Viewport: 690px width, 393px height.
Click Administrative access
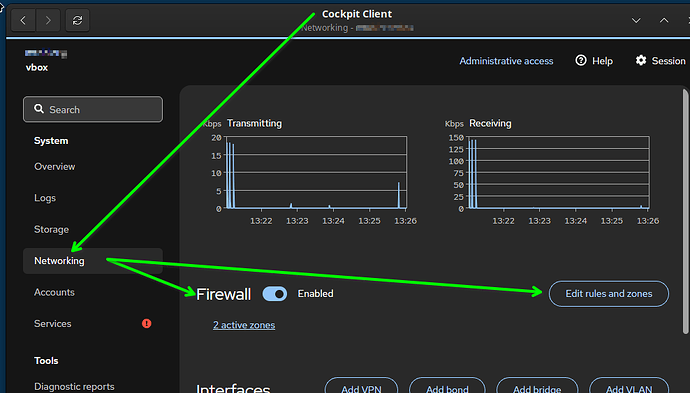pos(506,61)
